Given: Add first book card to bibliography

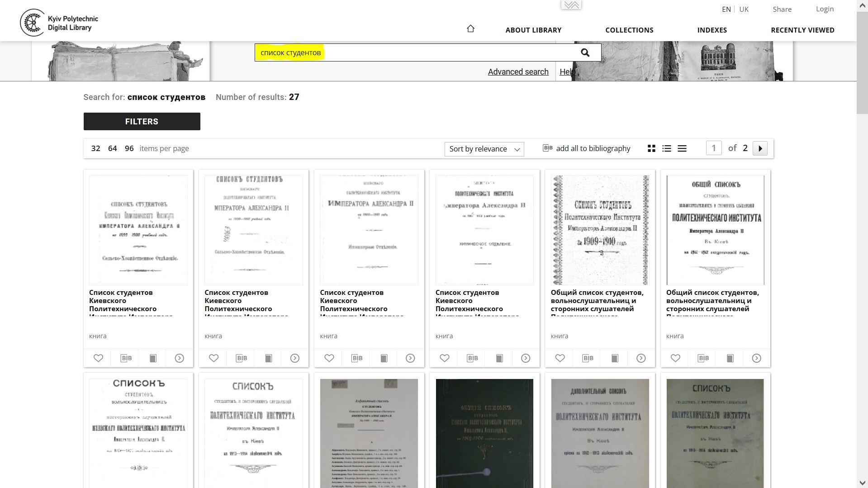Looking at the screenshot, I should click(126, 358).
